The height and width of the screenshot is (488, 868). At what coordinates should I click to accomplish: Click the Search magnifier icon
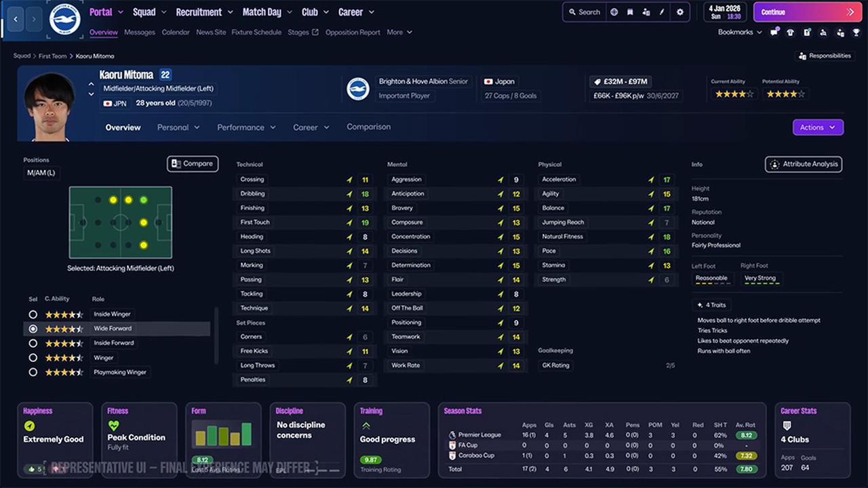pyautogui.click(x=574, y=12)
